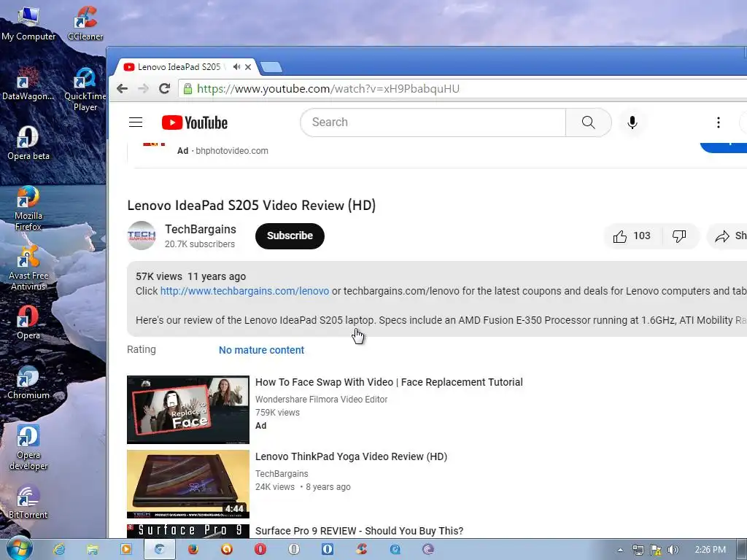Viewport: 747px width, 560px height.
Task: Open 'Lenovo ThinkPad Yoga Video Review (HD)' title
Action: [x=351, y=456]
